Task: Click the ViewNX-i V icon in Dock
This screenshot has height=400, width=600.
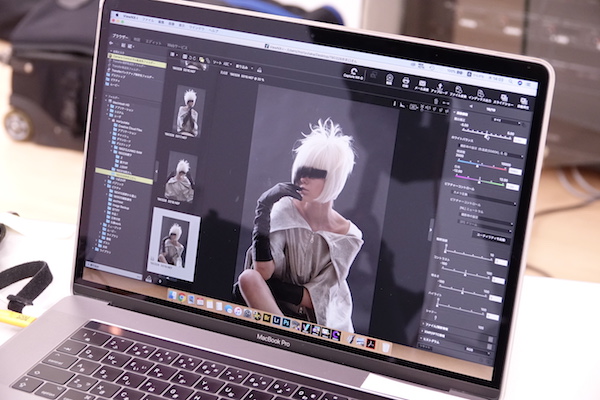Action: click(305, 327)
